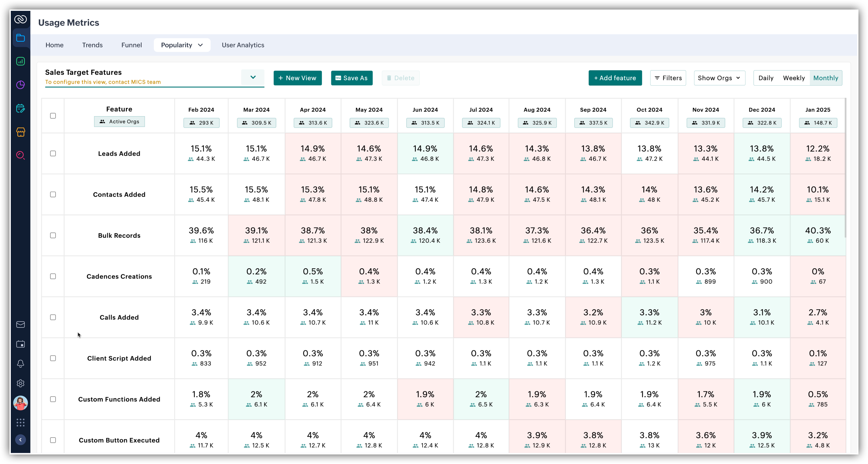Click the Save As button
Viewport: 868px width, 464px height.
pos(351,78)
